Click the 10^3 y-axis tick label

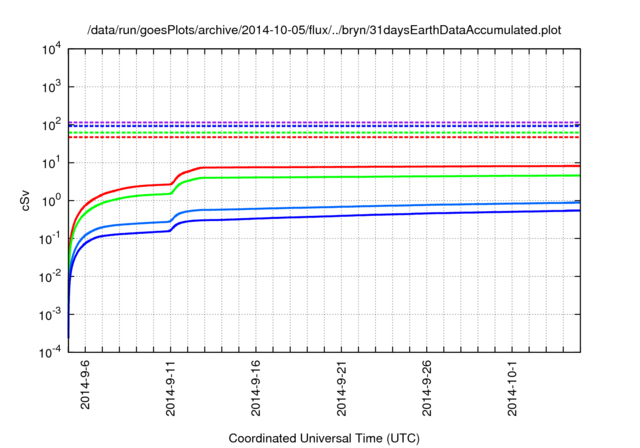click(51, 86)
